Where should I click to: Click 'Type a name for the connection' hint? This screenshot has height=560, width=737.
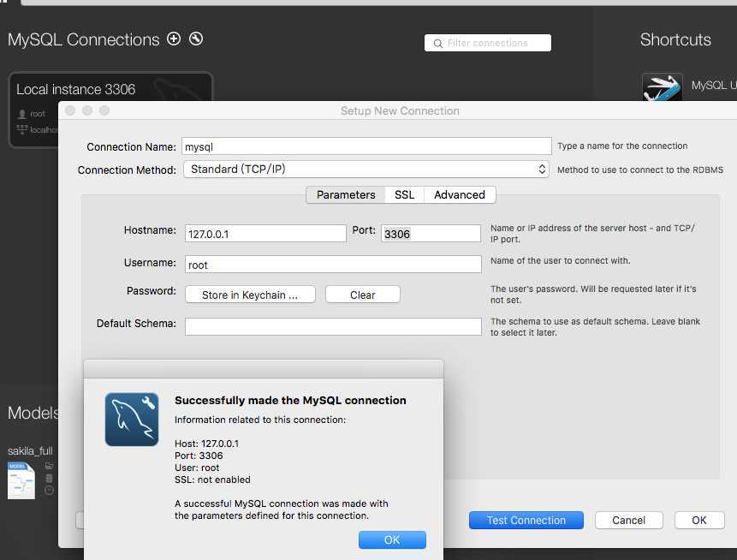pyautogui.click(x=622, y=146)
